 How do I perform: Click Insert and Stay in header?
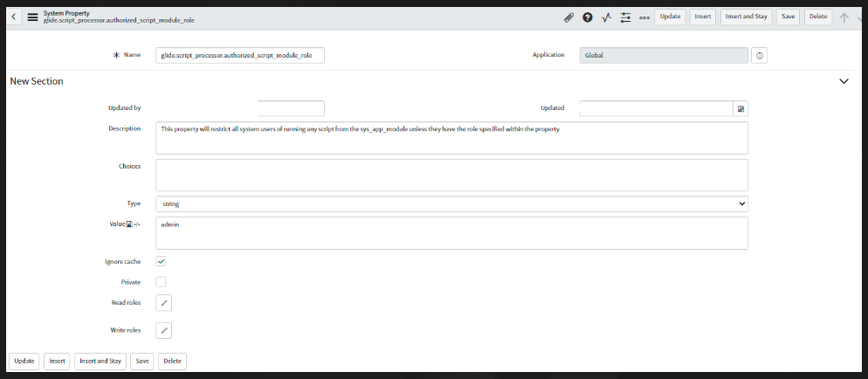click(747, 17)
